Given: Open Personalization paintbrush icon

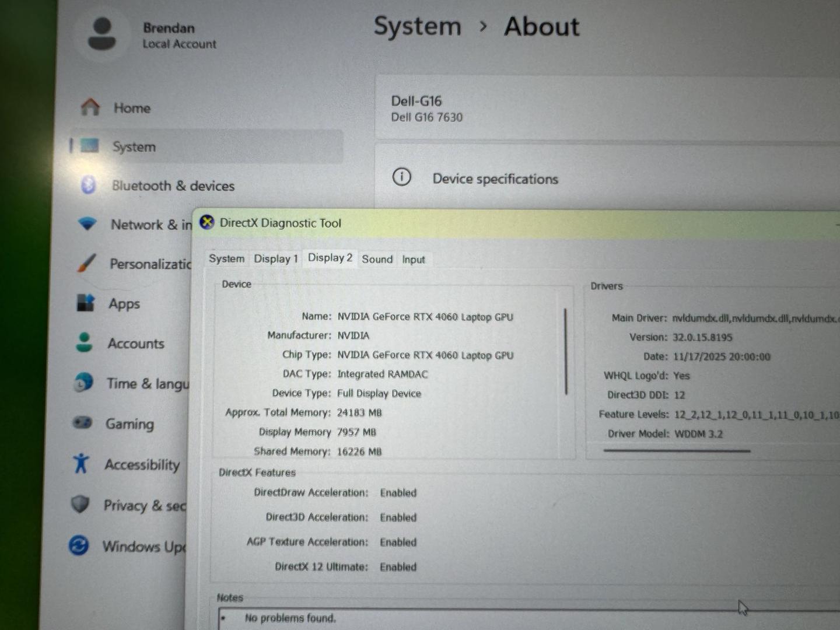Looking at the screenshot, I should click(86, 263).
